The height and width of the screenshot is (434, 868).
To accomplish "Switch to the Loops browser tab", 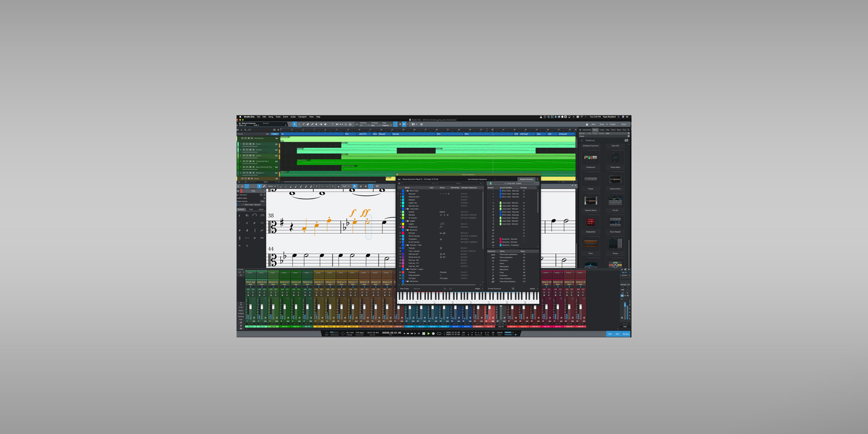I will point(602,130).
